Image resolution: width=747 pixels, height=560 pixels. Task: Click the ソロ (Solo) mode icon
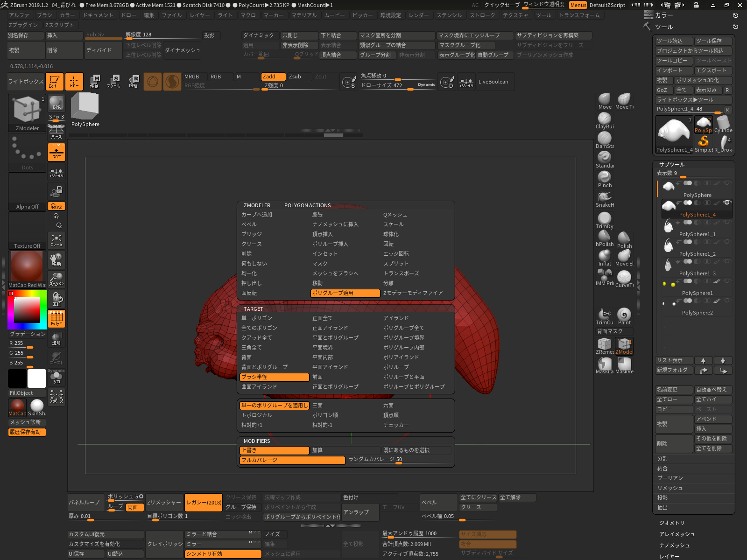[56, 377]
